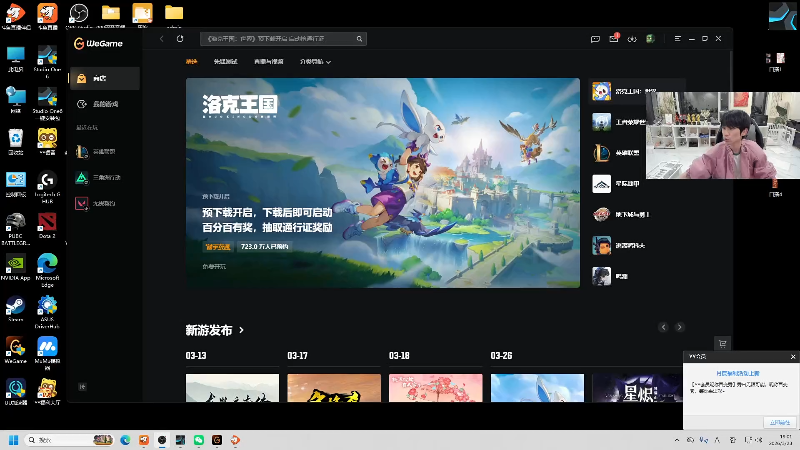Switch to the second store tab
This screenshot has height=450, width=800.
[226, 62]
